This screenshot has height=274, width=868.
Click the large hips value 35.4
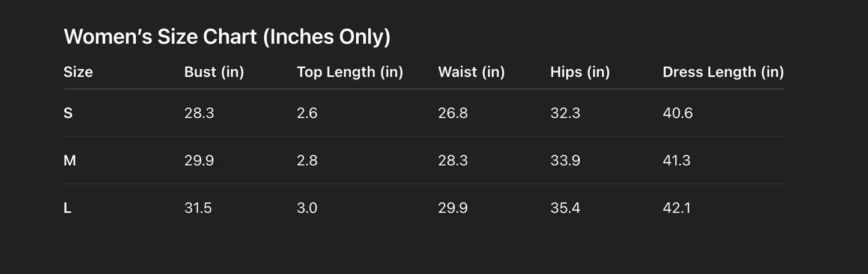(x=565, y=208)
